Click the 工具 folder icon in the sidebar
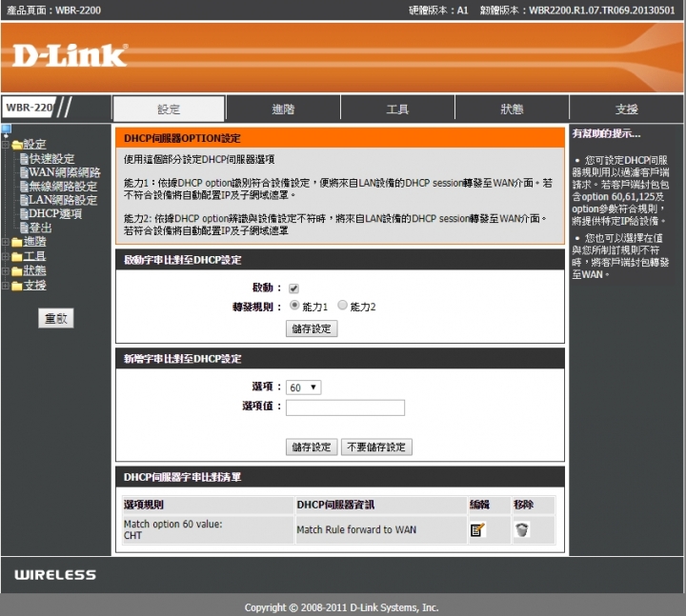The width and height of the screenshot is (686, 616). point(17,257)
